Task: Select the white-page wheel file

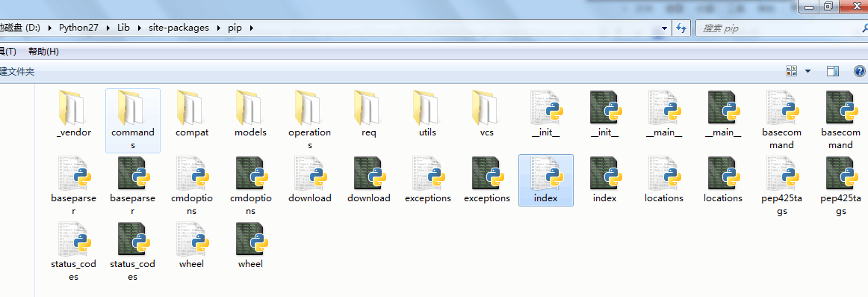Action: 191,245
